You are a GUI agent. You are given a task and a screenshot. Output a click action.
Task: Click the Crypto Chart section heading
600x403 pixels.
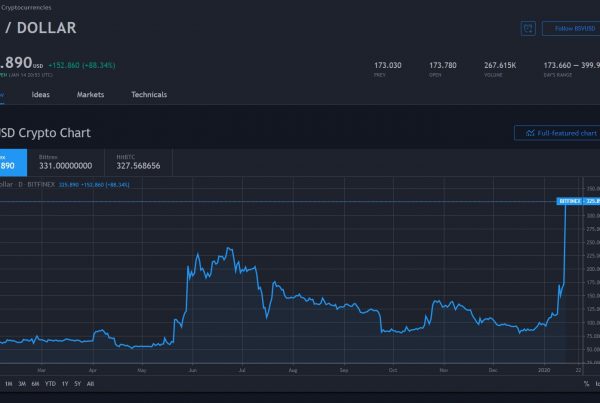(x=45, y=133)
